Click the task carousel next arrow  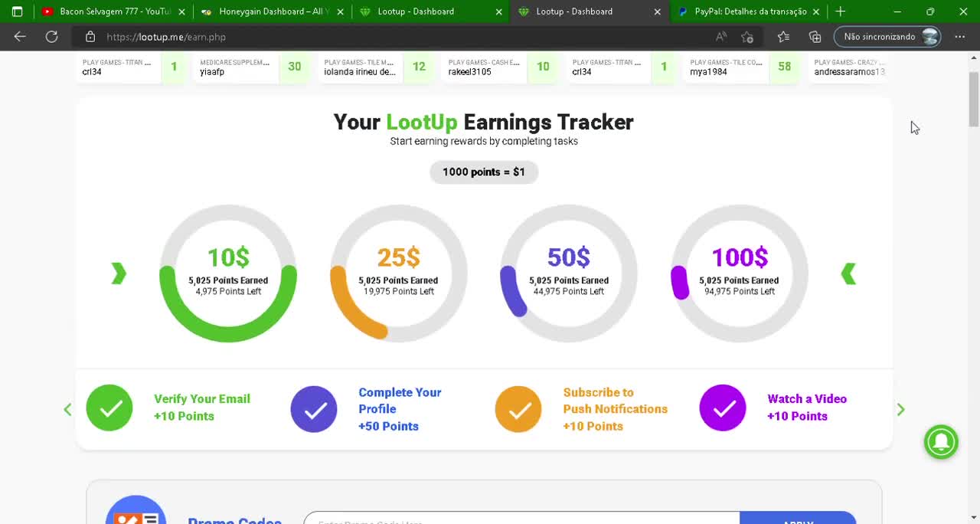(x=900, y=409)
